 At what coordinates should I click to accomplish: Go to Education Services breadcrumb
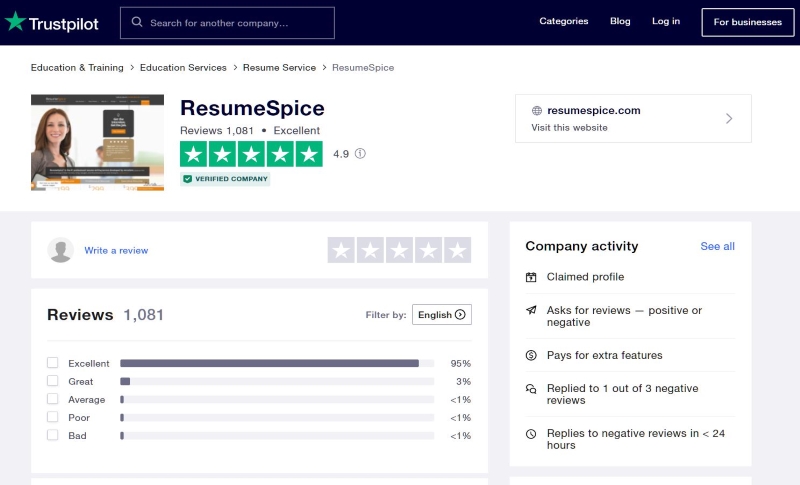[183, 67]
